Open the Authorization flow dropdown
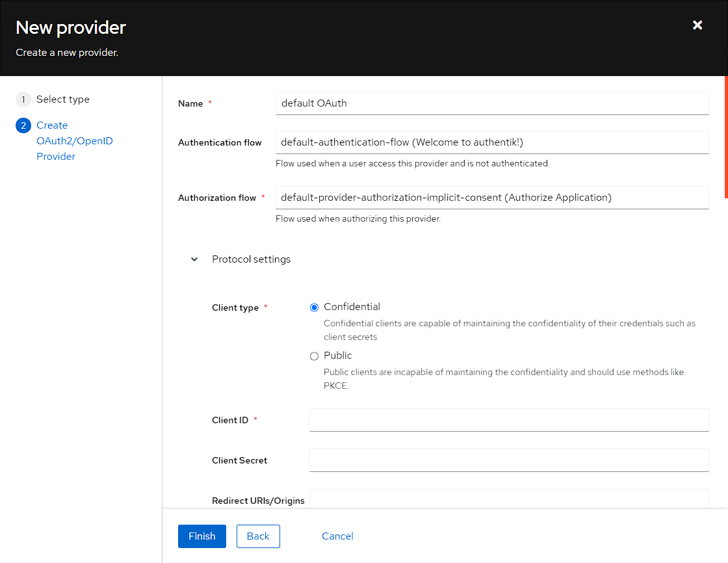The height and width of the screenshot is (563, 728). tap(491, 198)
